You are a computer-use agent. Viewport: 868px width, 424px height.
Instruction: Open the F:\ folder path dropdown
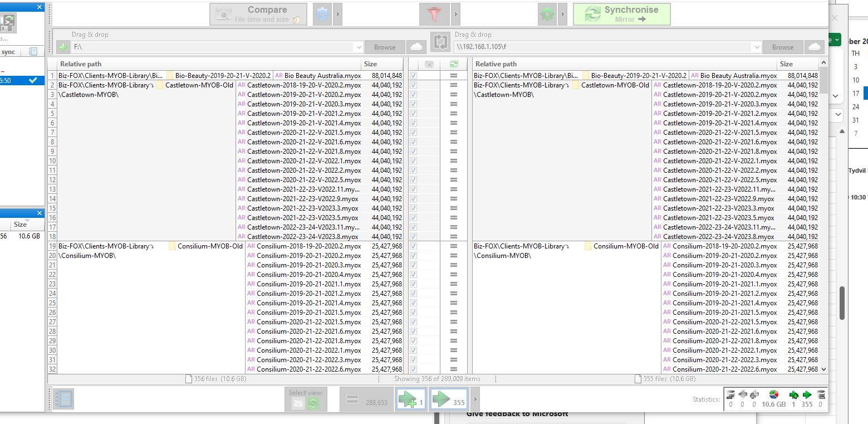coord(359,47)
